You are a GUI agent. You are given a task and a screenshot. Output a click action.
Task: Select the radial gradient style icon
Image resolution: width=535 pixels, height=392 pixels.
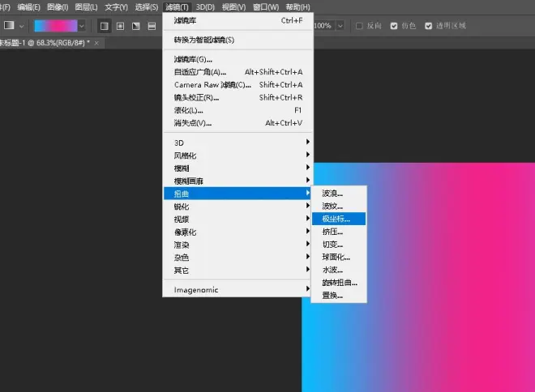(120, 26)
